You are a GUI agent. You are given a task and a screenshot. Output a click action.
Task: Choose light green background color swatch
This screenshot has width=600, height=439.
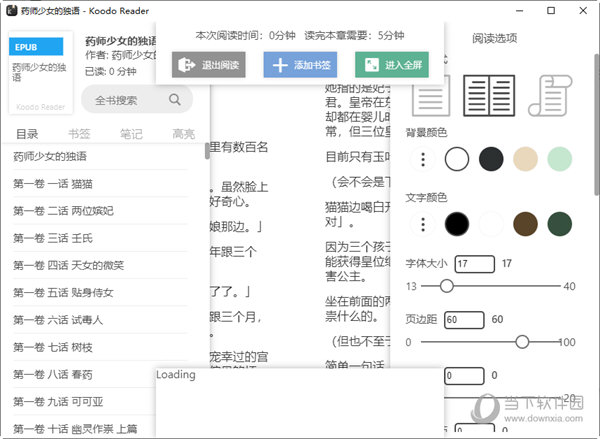(x=559, y=159)
